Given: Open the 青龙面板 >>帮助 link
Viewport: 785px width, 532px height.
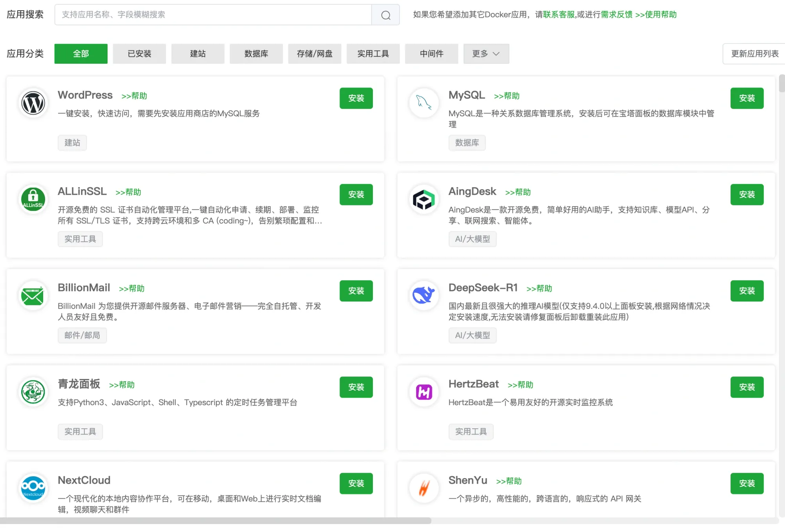Looking at the screenshot, I should coord(122,385).
